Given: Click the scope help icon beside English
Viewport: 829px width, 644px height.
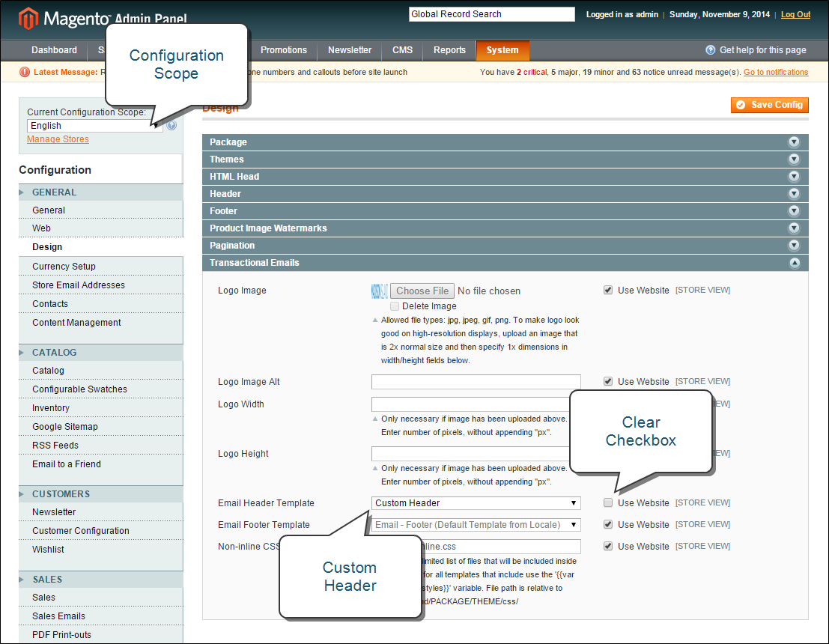Looking at the screenshot, I should [x=171, y=125].
